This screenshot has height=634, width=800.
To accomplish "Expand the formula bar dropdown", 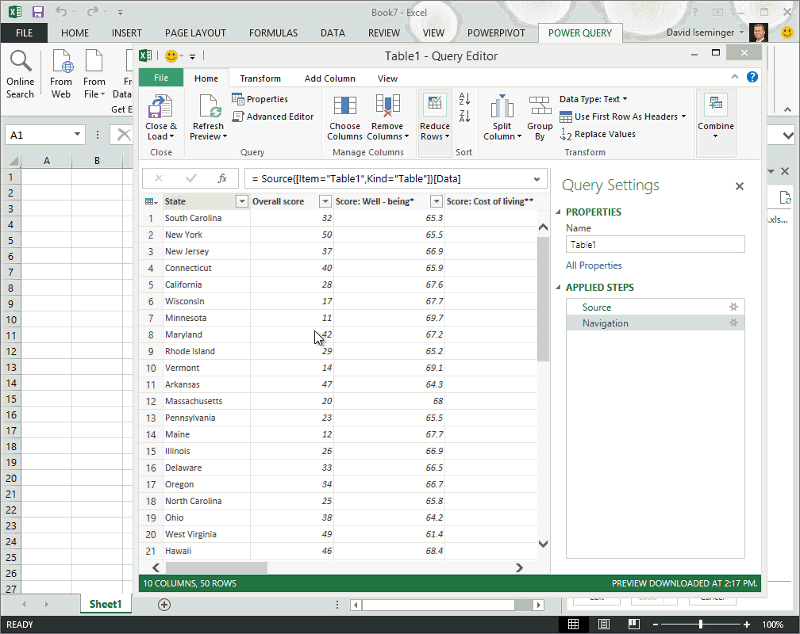I will pos(537,179).
